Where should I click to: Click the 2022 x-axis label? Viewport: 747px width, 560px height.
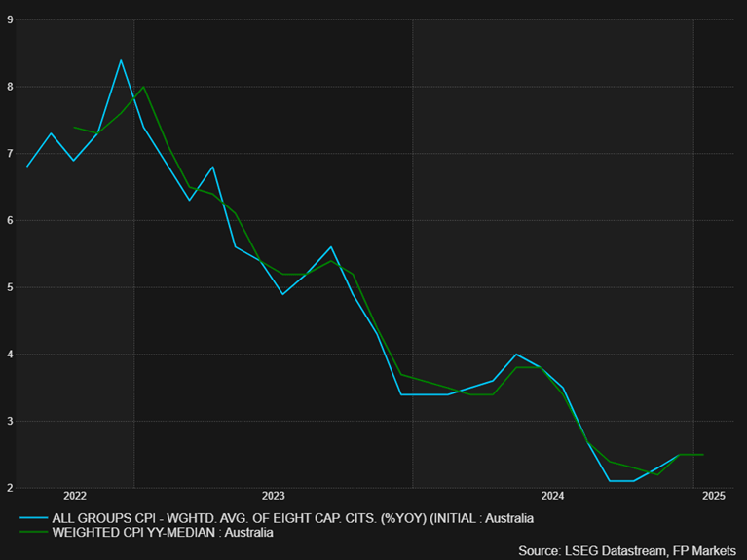coord(75,496)
